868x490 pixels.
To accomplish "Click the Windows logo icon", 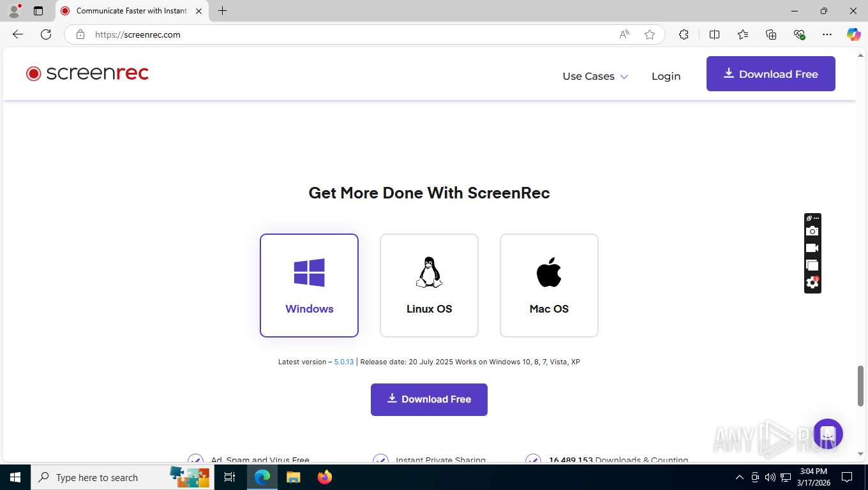I will [x=309, y=272].
